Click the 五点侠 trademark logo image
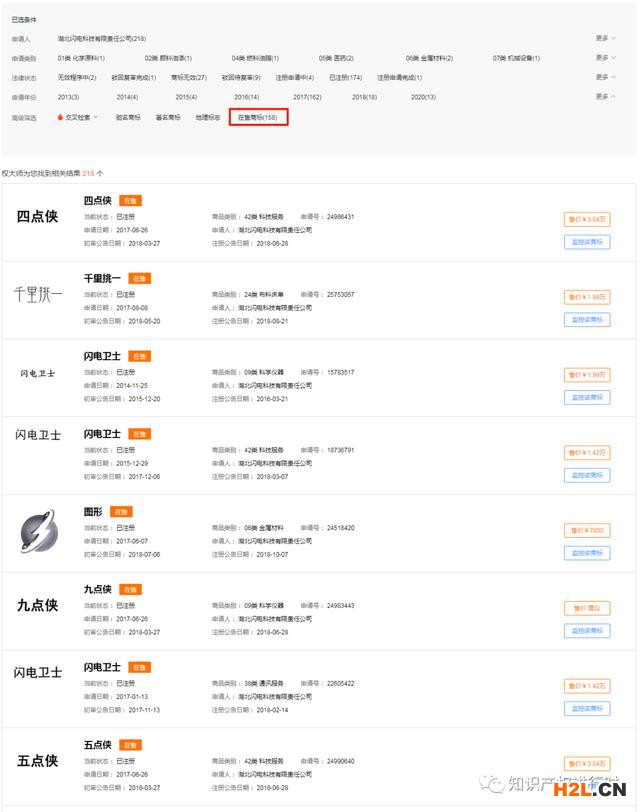This screenshot has width=640, height=812. coord(38,761)
